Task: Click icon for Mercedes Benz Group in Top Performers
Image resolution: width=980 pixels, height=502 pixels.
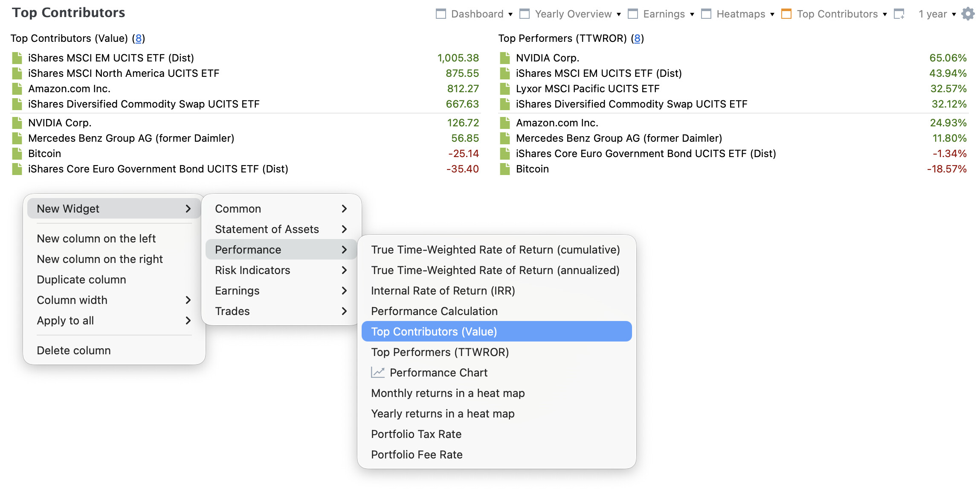Action: 505,138
